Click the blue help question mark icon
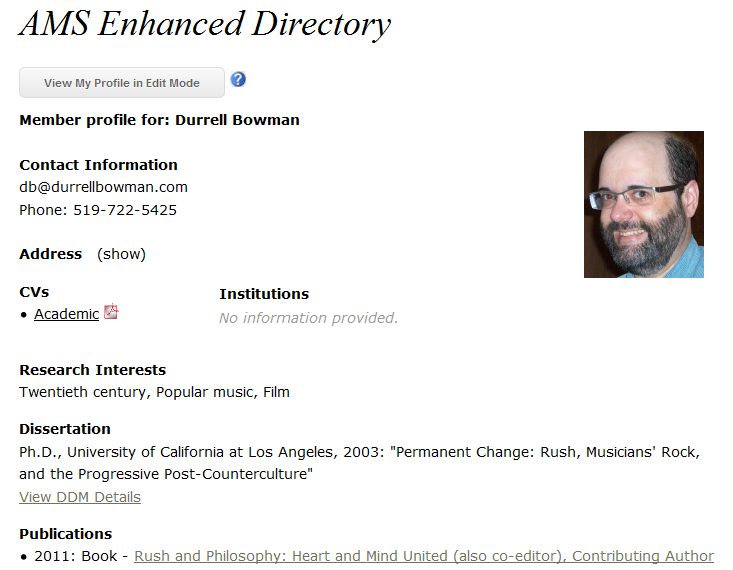This screenshot has height=570, width=733. pyautogui.click(x=238, y=80)
